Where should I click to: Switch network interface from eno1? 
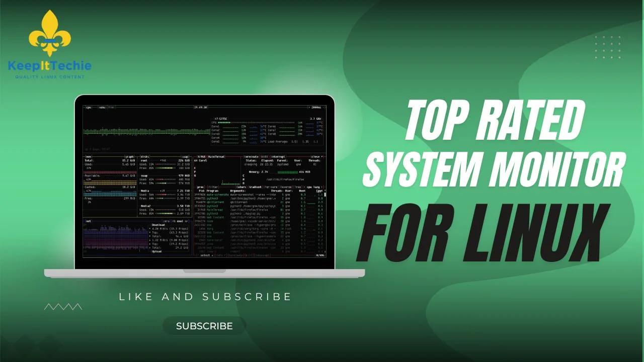click(x=186, y=221)
